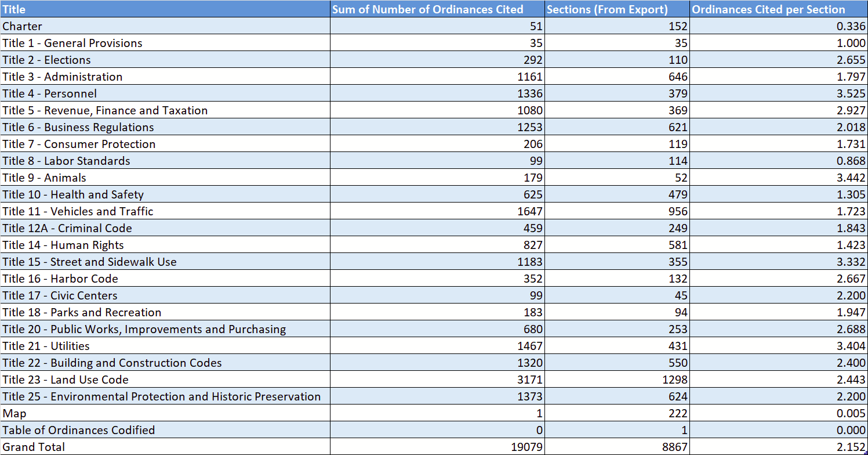Select 'Title 14 - Human Rights' cell
868x455 pixels.
pyautogui.click(x=165, y=245)
